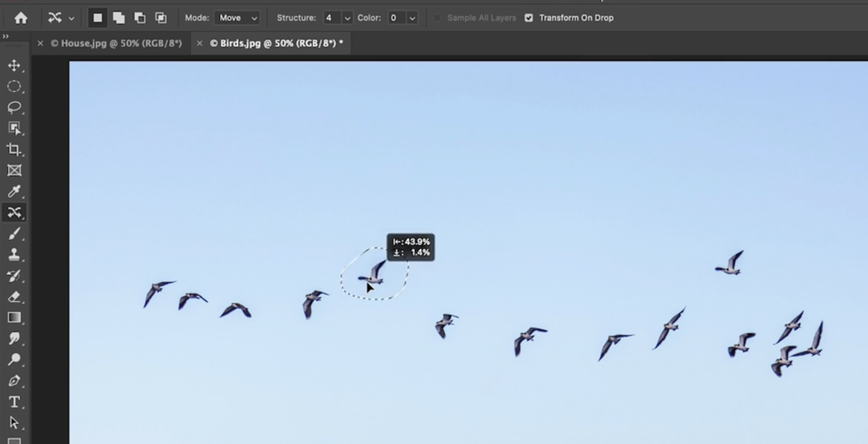868x444 pixels.
Task: Select the Smudge tool
Action: click(14, 338)
